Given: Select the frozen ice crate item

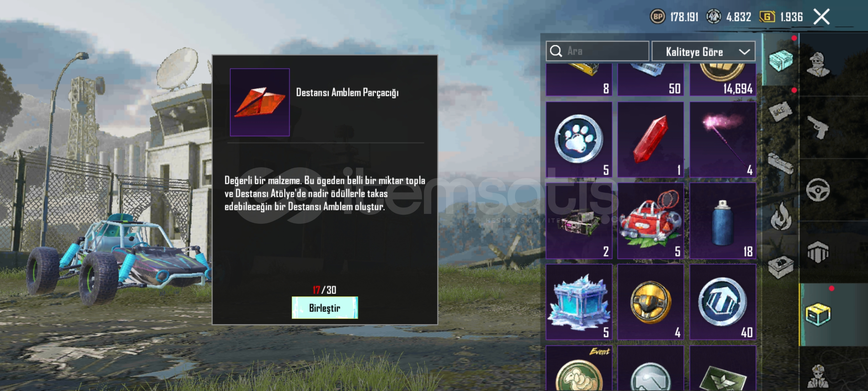Looking at the screenshot, I should [x=579, y=302].
